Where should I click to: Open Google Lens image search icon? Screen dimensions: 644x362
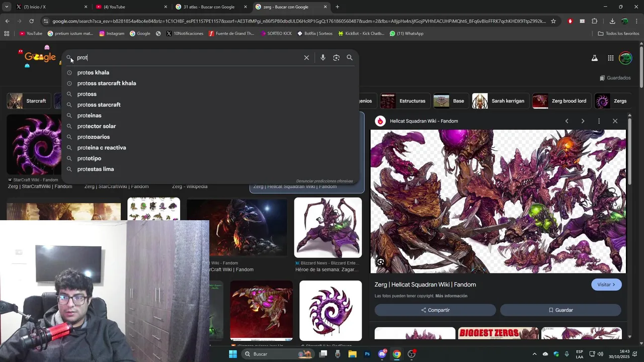[x=337, y=58]
